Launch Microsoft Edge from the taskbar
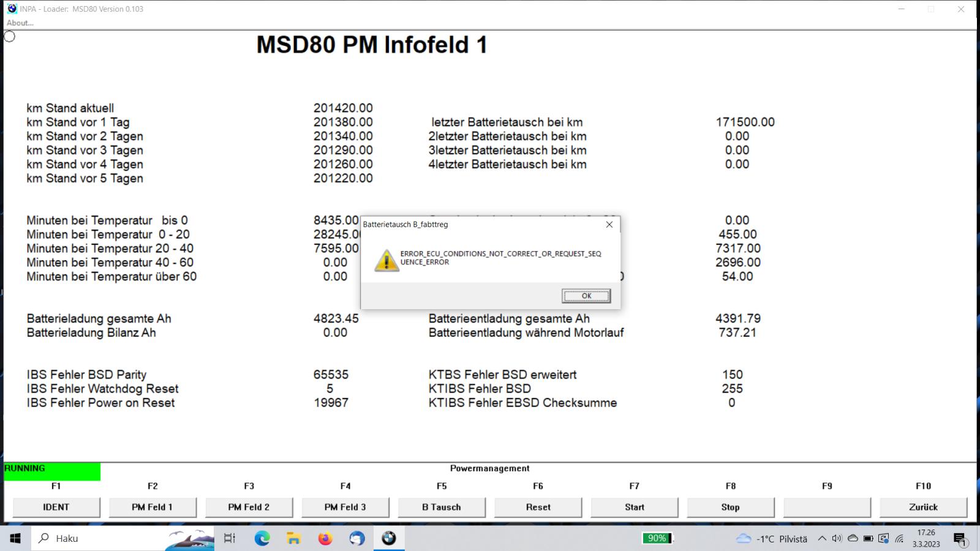980x551 pixels. coord(262,538)
